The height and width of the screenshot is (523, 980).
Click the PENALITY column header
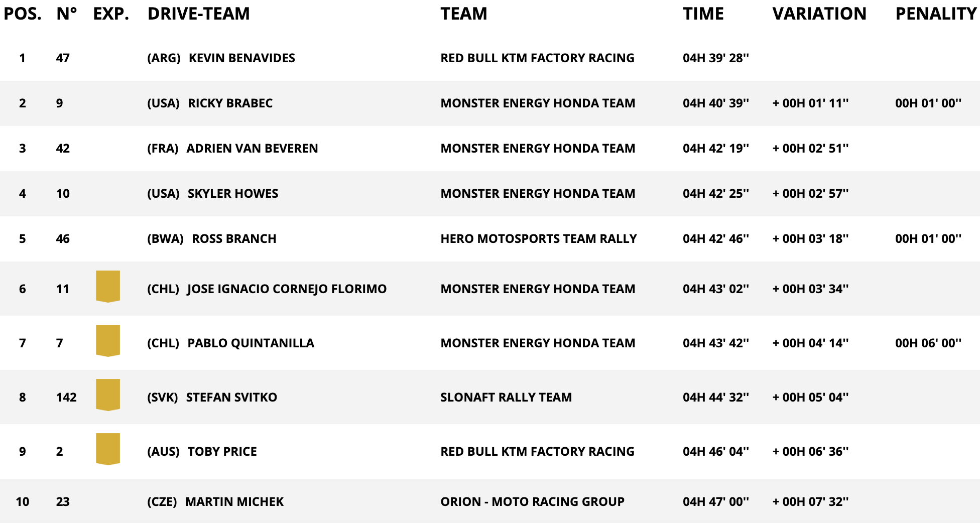tap(936, 14)
